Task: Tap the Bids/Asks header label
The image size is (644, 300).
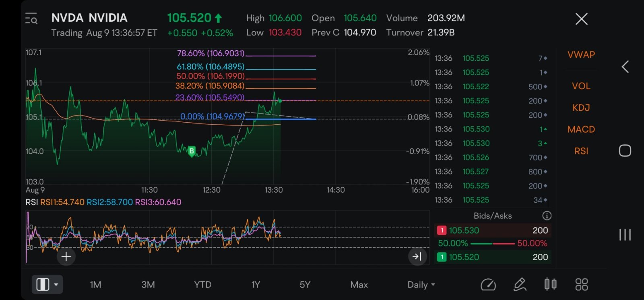Action: click(x=493, y=216)
